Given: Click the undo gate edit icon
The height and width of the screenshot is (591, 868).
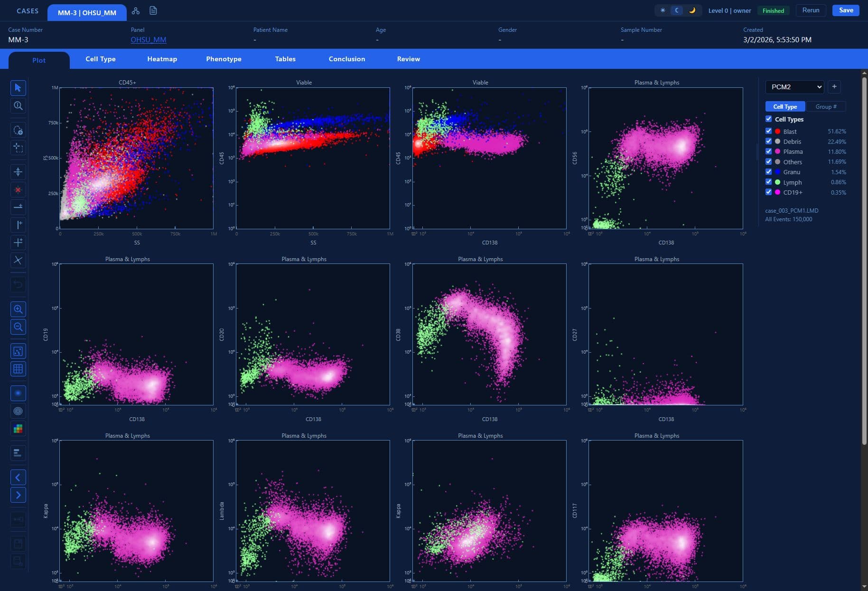Looking at the screenshot, I should coord(18,284).
